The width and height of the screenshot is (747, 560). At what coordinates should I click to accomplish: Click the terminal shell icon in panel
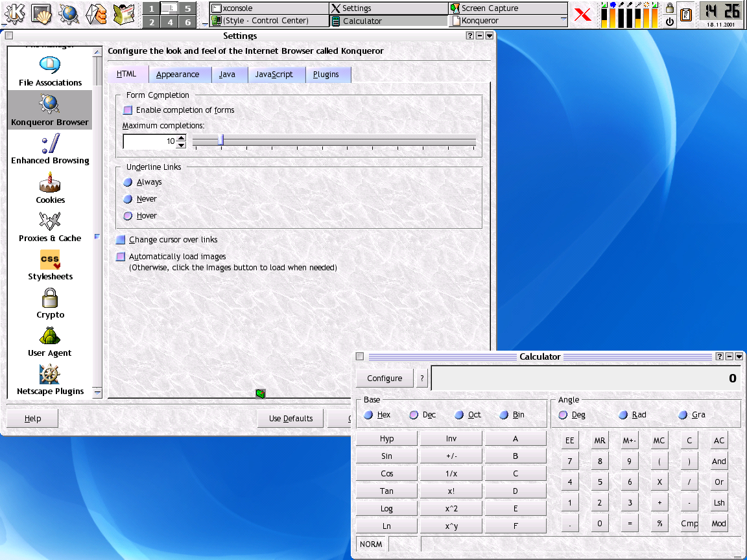(41, 14)
